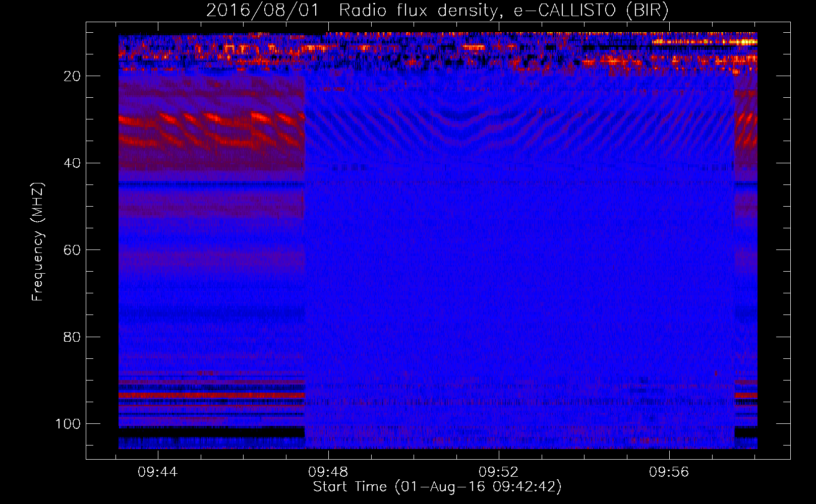The image size is (816, 504).
Task: Click the 40 MHz frequency tick label
Action: 72,163
